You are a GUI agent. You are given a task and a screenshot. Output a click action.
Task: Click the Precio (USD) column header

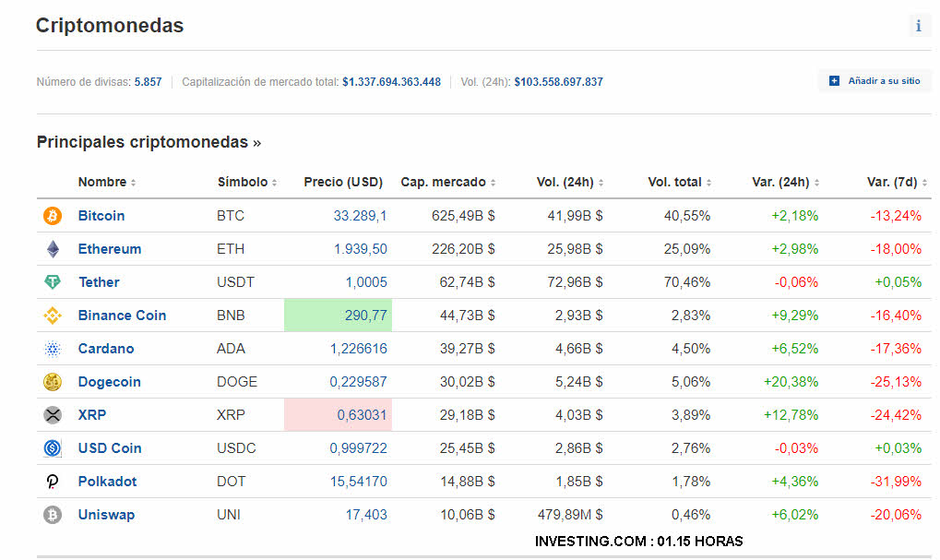click(343, 182)
